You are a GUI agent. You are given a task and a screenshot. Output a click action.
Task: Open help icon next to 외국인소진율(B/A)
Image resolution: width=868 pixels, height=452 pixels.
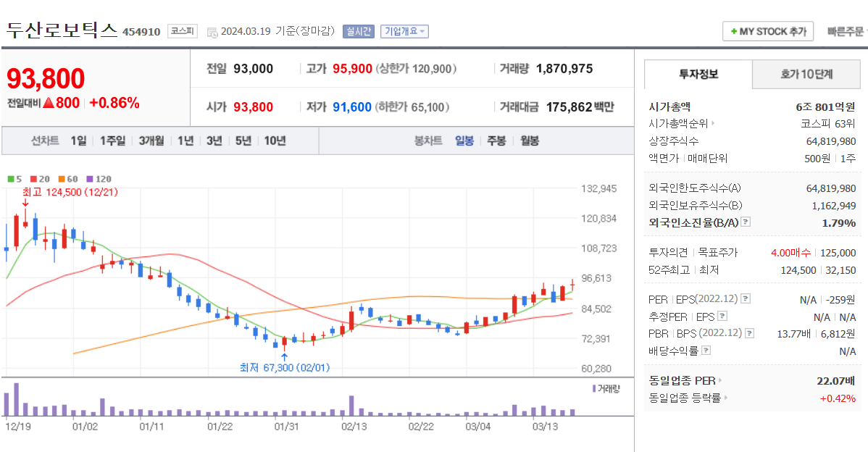[746, 222]
